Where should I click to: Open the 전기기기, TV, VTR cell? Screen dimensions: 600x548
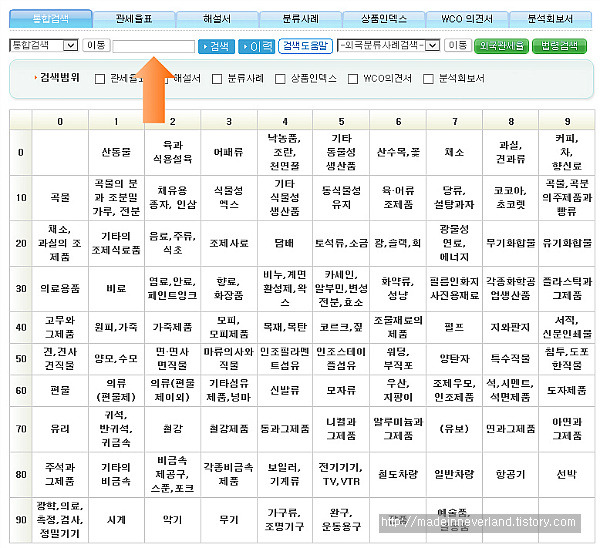coord(341,475)
